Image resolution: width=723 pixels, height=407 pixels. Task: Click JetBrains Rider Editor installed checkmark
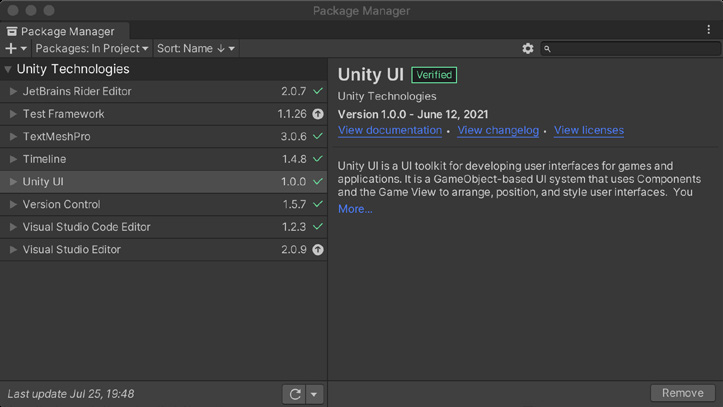(x=318, y=91)
